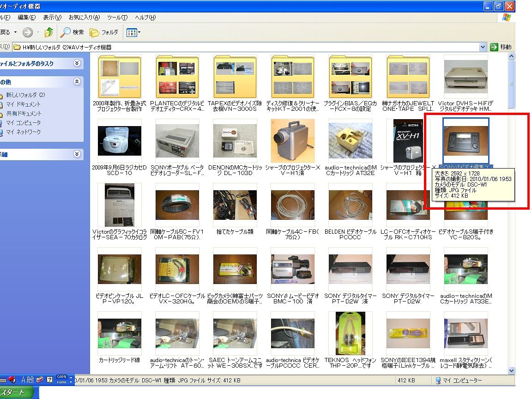Select the ビデオLC-OFCケーブル VX-320HG thumbnail
This screenshot has width=532, height=399.
point(177,269)
